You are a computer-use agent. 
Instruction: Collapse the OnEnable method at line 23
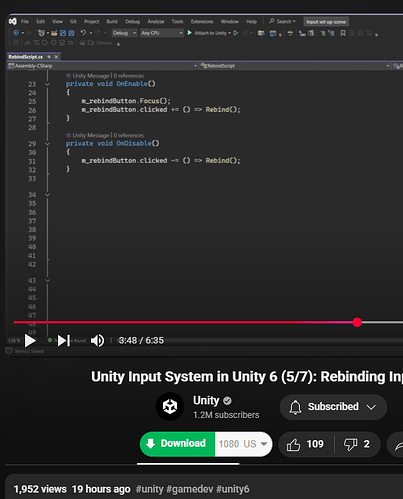[47, 84]
